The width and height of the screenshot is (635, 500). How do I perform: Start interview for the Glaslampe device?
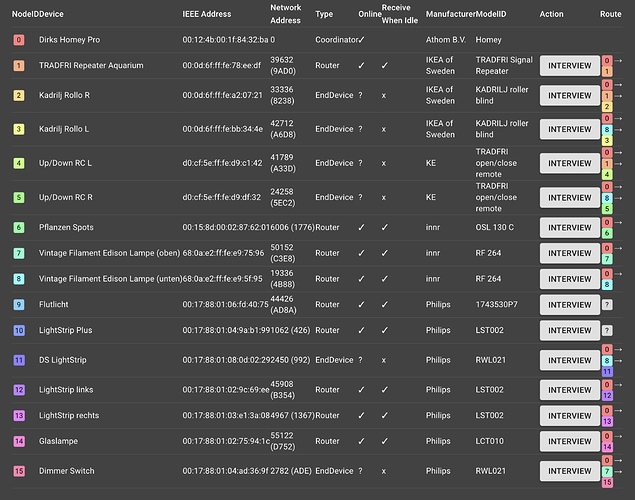click(x=569, y=441)
